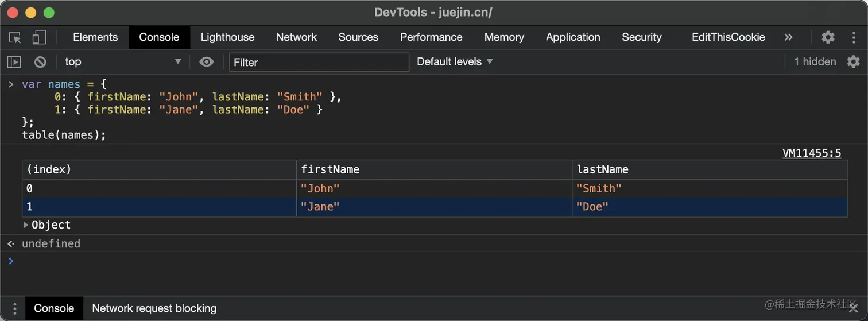Open the Default levels dropdown
The width and height of the screenshot is (868, 321).
click(x=455, y=62)
